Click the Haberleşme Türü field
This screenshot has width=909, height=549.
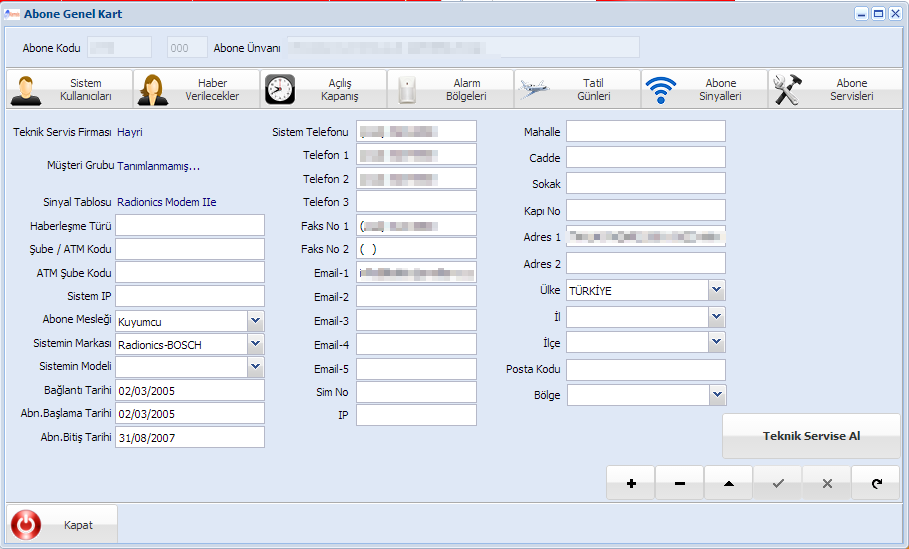(190, 225)
